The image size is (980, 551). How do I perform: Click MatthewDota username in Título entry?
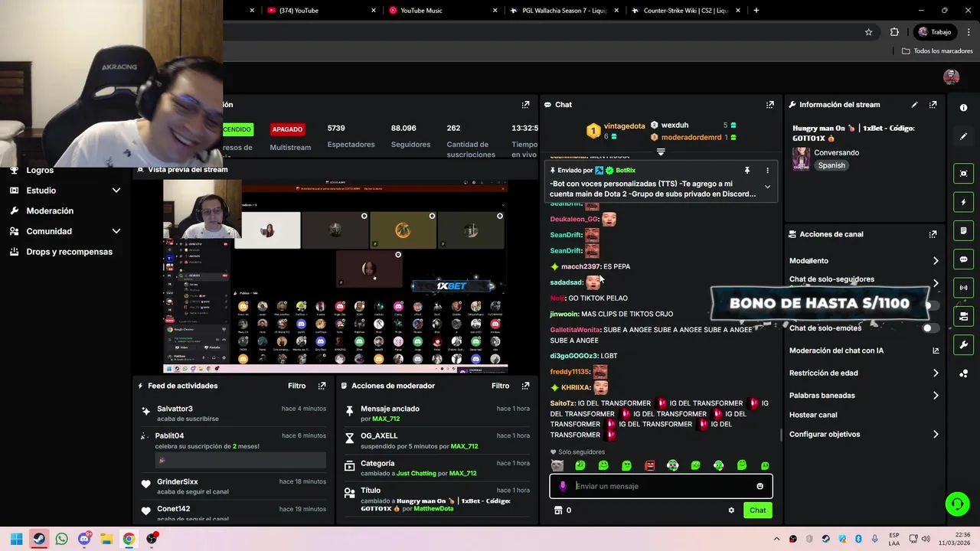(x=433, y=509)
